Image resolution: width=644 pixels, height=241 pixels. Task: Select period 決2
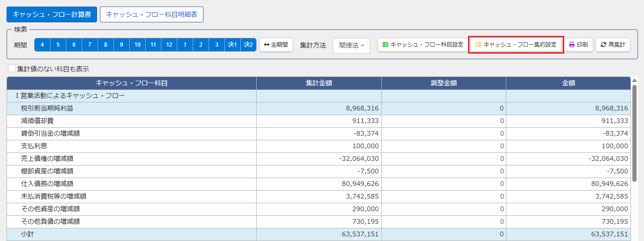click(248, 45)
